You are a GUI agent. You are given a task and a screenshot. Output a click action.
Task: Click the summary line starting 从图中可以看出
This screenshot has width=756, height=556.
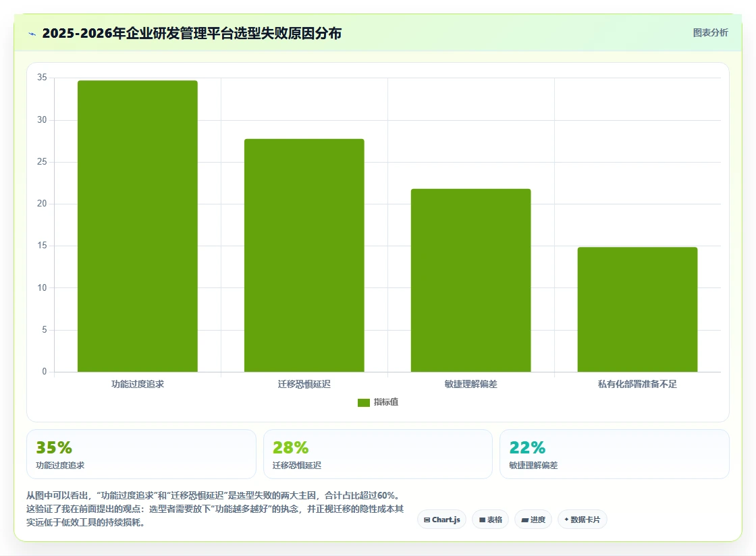[x=213, y=495]
